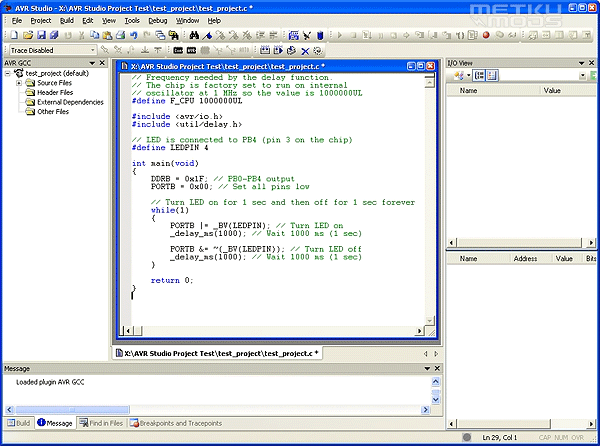Collapse the test_project (default) tree node
Image resolution: width=600 pixels, height=446 pixels.
pyautogui.click(x=8, y=73)
